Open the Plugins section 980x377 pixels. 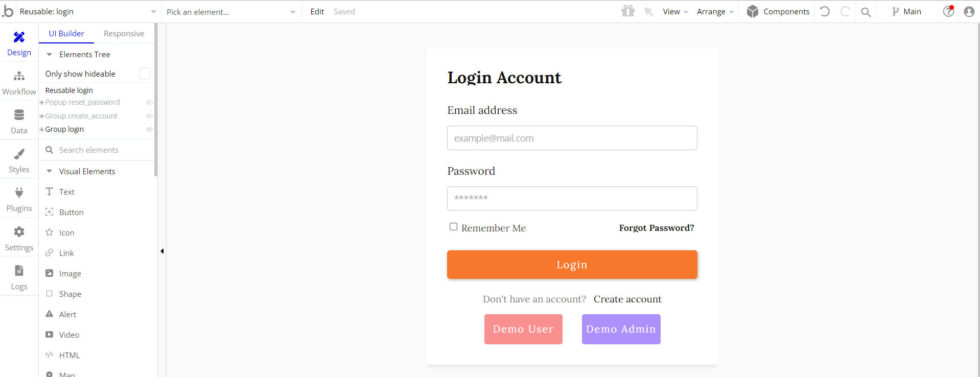19,199
